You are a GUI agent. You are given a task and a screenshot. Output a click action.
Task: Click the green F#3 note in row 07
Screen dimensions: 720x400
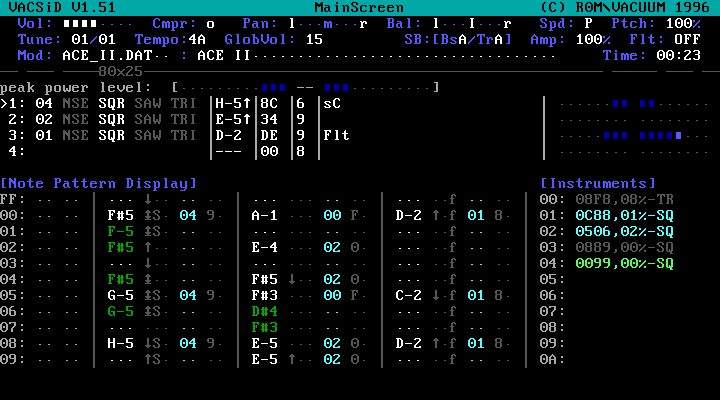pyautogui.click(x=264, y=327)
